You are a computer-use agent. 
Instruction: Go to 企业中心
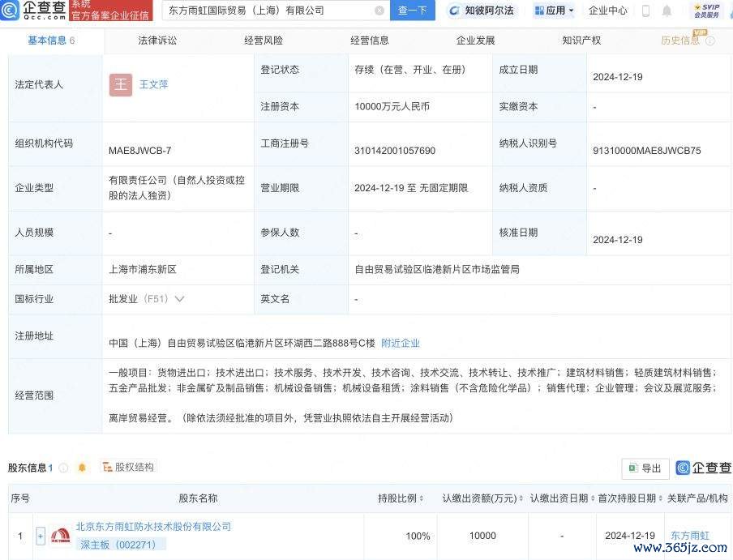[x=607, y=11]
